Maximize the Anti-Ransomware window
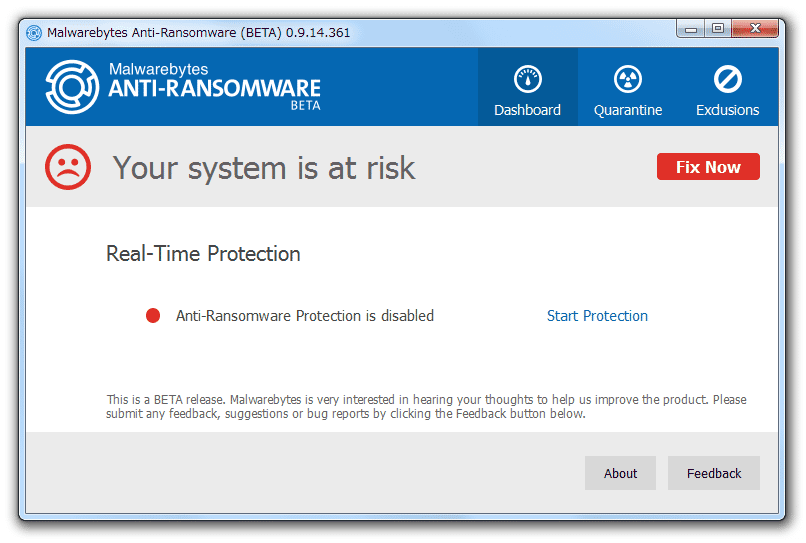 (718, 29)
